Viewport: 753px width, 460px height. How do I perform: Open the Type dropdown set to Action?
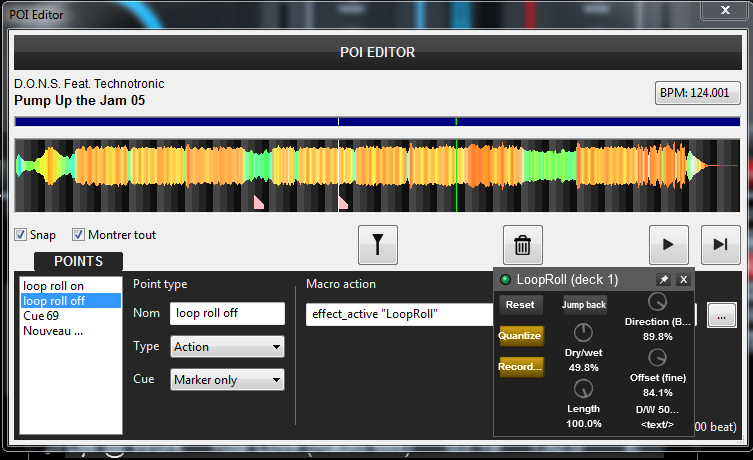pyautogui.click(x=227, y=347)
